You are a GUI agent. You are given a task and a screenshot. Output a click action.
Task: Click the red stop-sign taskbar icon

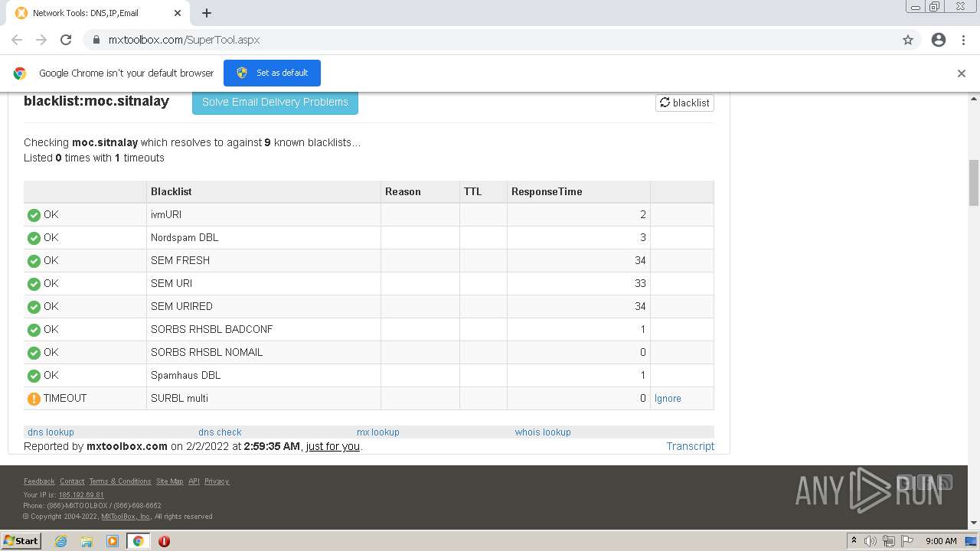point(164,541)
